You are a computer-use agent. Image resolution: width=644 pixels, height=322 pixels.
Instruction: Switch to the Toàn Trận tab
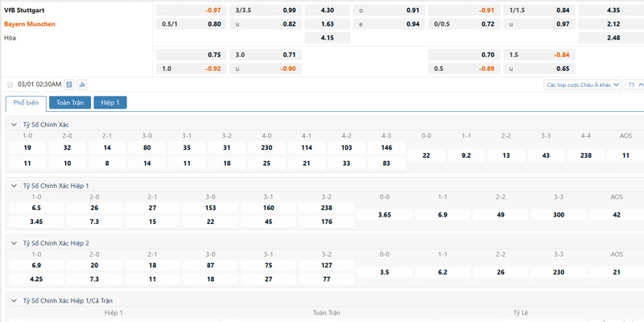click(70, 103)
